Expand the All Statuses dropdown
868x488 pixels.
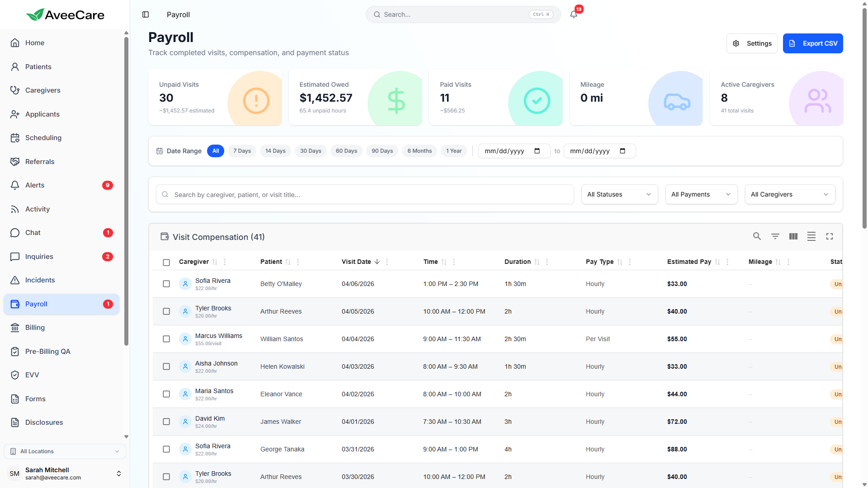[619, 194]
